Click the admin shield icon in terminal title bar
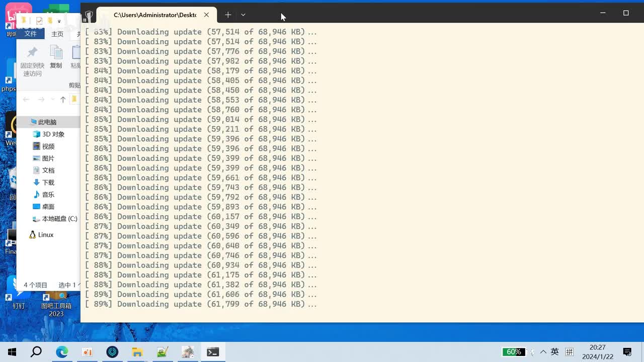This screenshot has height=362, width=644. [89, 15]
